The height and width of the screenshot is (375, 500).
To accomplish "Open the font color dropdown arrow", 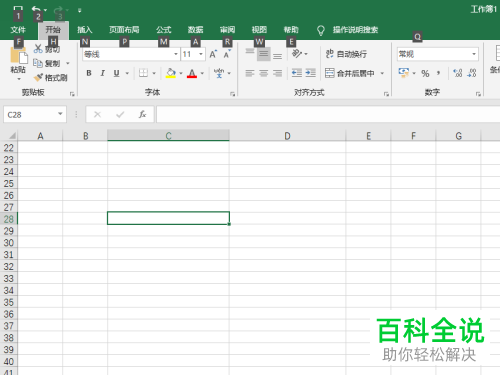I will pos(202,73).
